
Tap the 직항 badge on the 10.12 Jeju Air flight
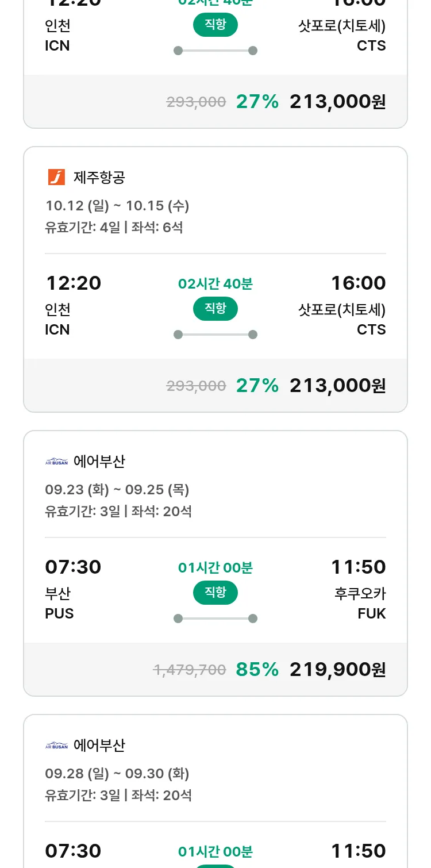[x=215, y=309]
